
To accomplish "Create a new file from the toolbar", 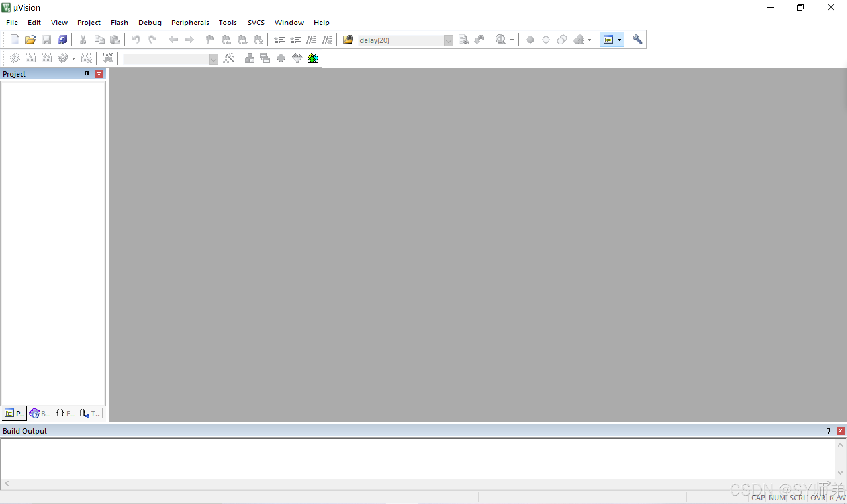I will (15, 40).
